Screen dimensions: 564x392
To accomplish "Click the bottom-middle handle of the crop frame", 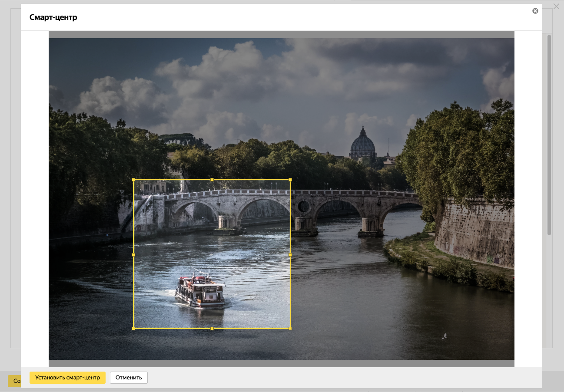I will (212, 329).
